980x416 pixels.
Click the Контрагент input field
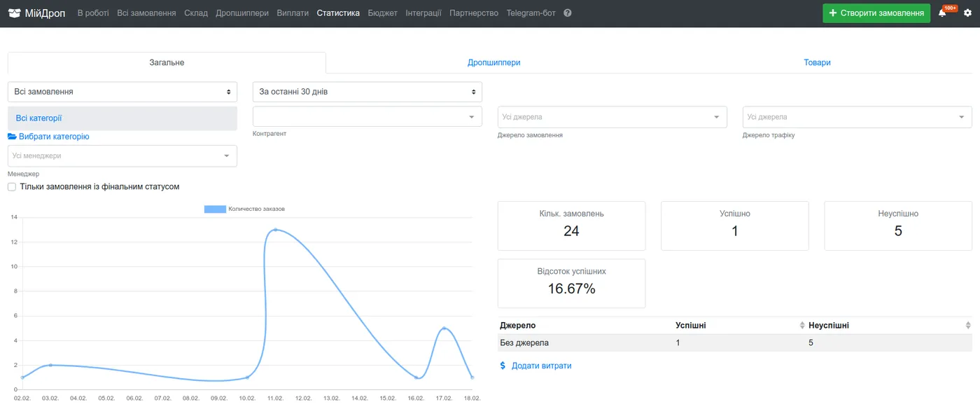367,116
